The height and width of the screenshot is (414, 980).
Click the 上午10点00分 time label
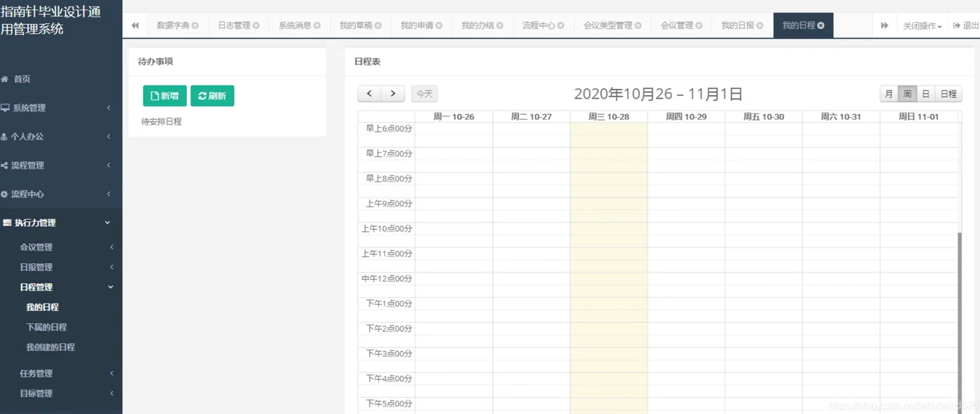387,228
